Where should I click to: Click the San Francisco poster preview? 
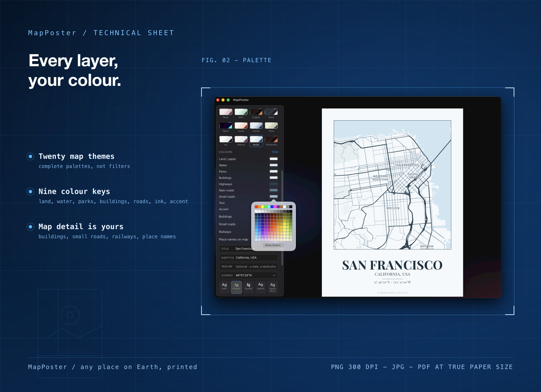tap(392, 202)
